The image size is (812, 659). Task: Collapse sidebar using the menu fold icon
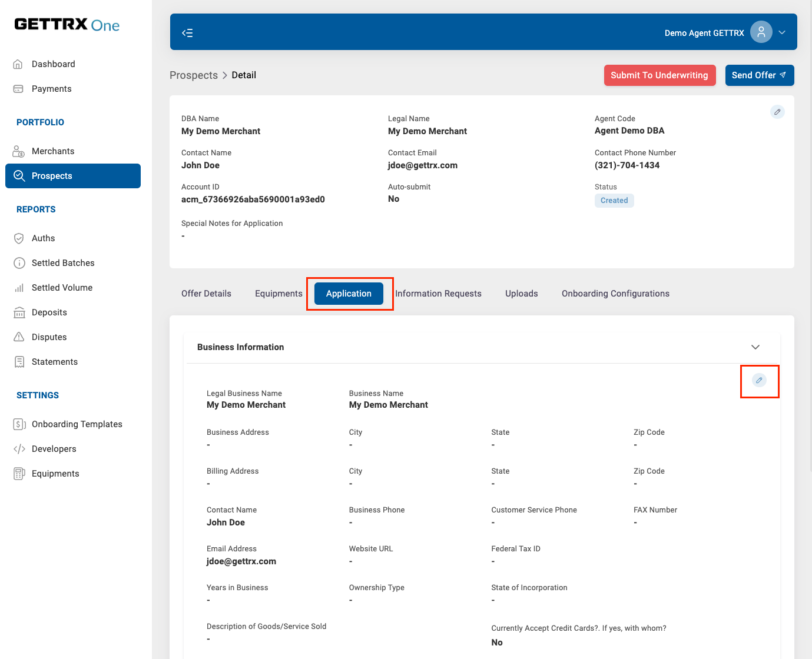coord(187,33)
